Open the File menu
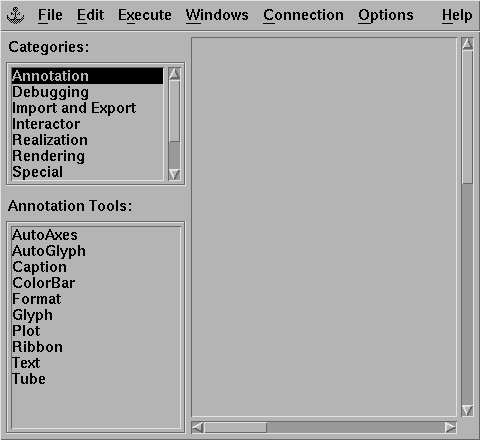480x440 pixels. 50,15
